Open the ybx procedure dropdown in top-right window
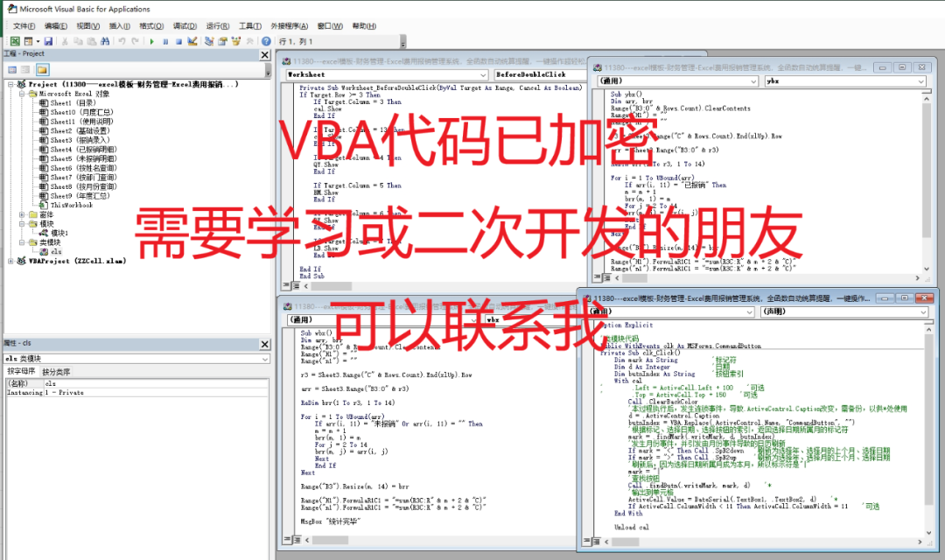 click(x=921, y=80)
